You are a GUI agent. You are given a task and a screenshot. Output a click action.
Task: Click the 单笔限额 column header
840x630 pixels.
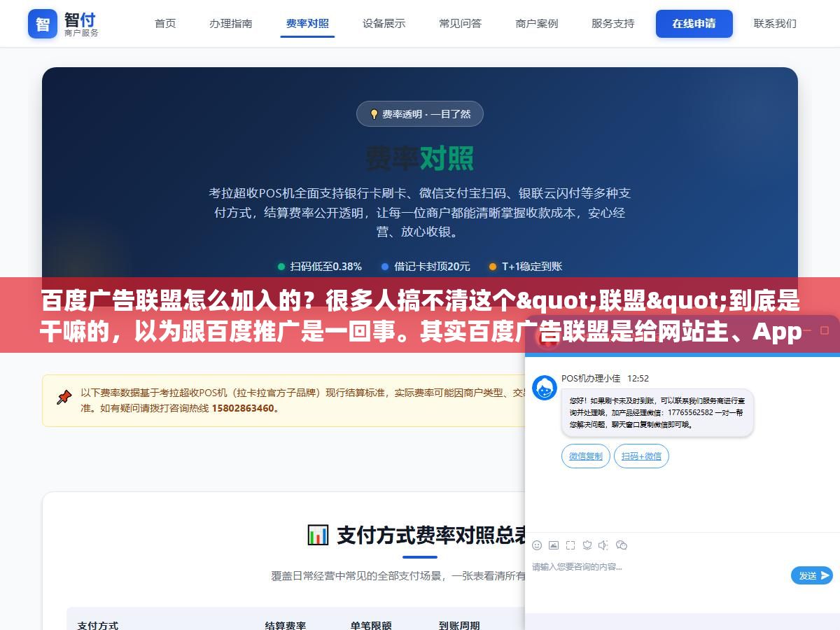[371, 624]
